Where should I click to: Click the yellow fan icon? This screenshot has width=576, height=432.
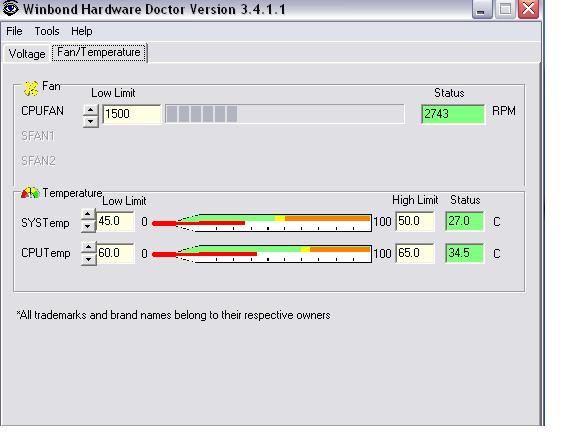coord(31,88)
